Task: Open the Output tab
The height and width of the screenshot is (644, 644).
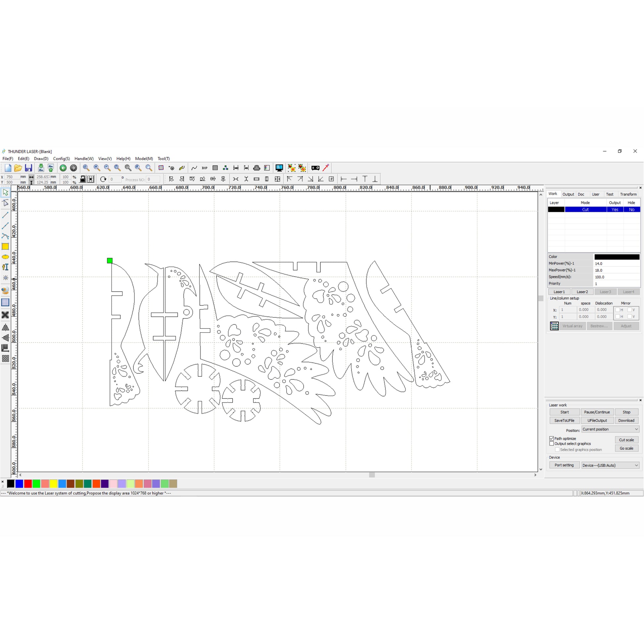Action: 568,194
